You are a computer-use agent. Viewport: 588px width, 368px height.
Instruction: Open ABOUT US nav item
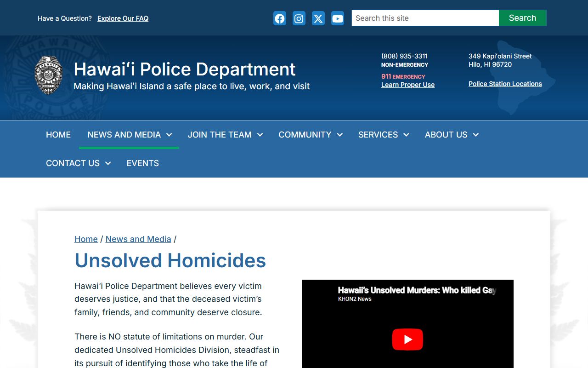pos(446,135)
